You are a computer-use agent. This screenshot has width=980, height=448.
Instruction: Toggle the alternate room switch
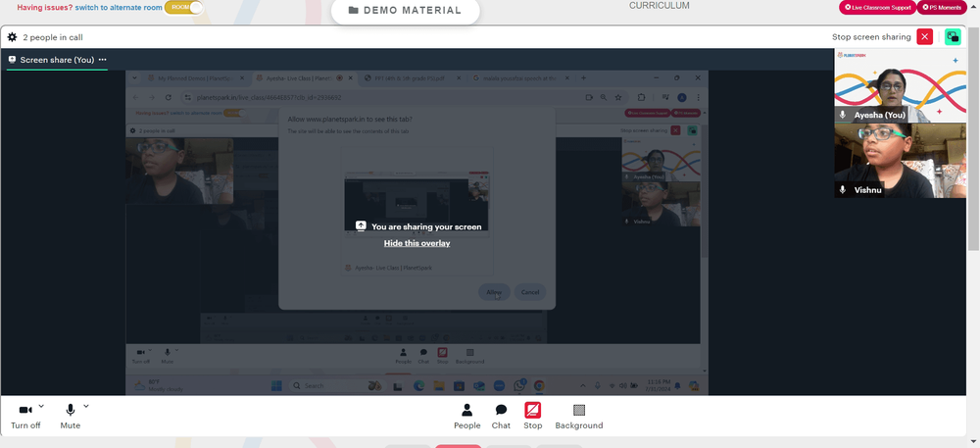pyautogui.click(x=184, y=7)
